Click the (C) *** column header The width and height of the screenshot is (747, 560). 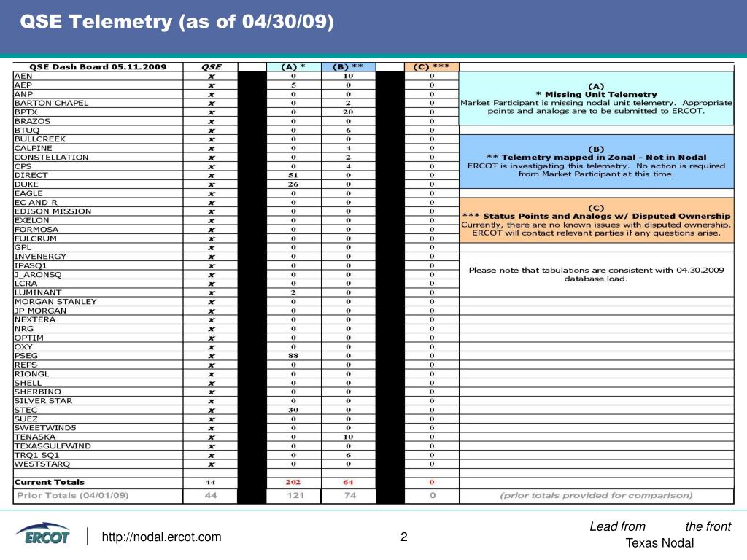(x=432, y=67)
